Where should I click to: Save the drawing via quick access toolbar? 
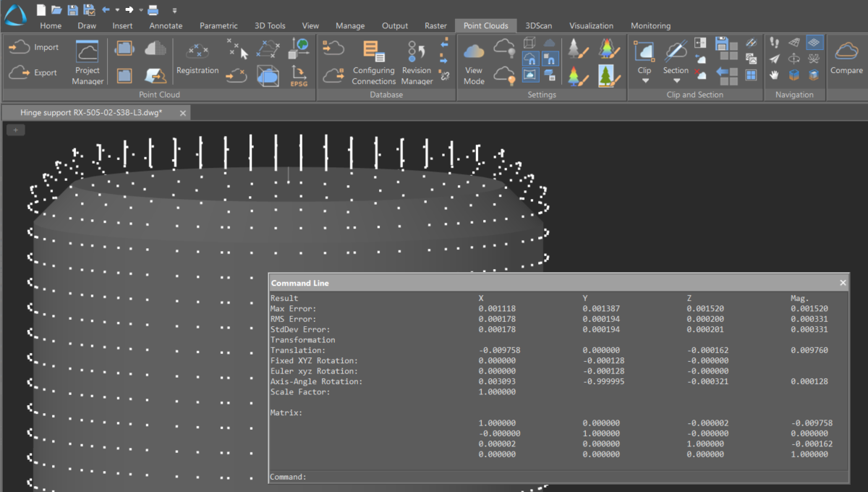click(x=74, y=9)
